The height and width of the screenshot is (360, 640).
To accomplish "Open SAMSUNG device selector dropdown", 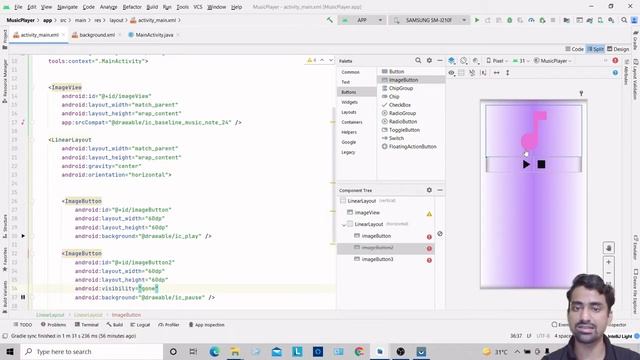I will (428, 20).
